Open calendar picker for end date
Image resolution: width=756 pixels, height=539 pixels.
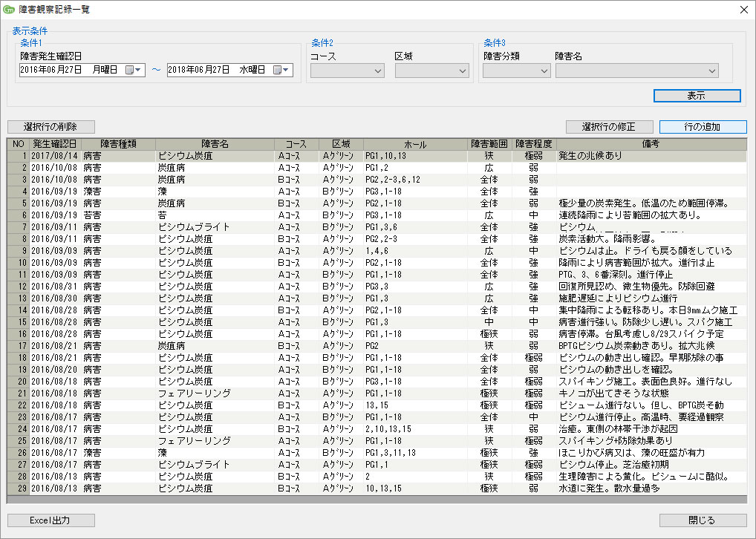[x=281, y=70]
